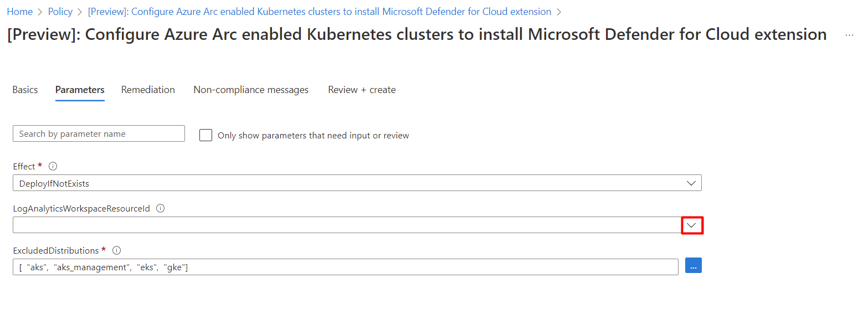Open the ExcludedDistributions ellipsis editor button
Image resolution: width=868 pixels, height=309 pixels.
click(x=693, y=266)
